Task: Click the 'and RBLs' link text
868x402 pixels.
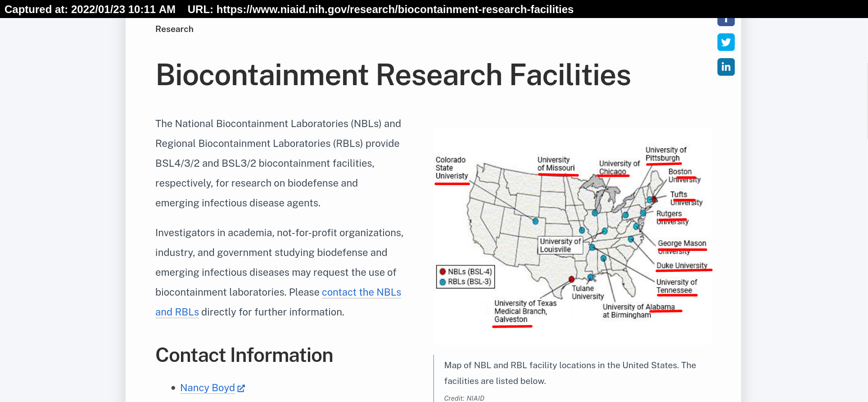Action: [177, 312]
